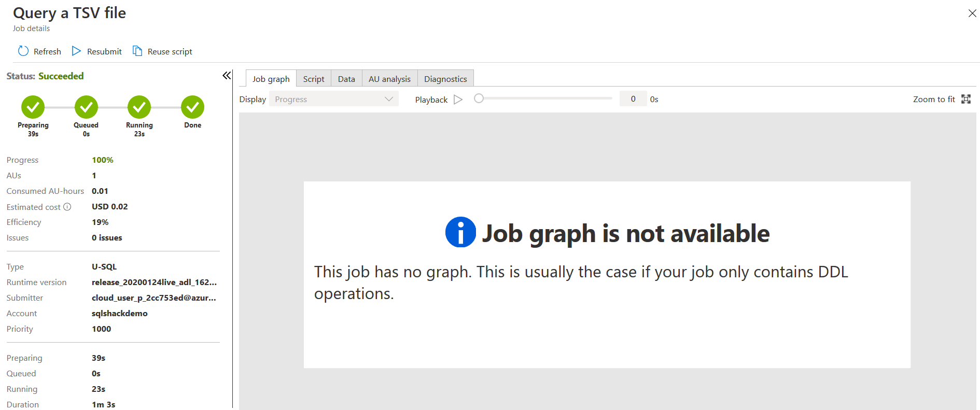This screenshot has width=980, height=410.
Task: Click the Zoom to fit label
Action: tap(934, 99)
